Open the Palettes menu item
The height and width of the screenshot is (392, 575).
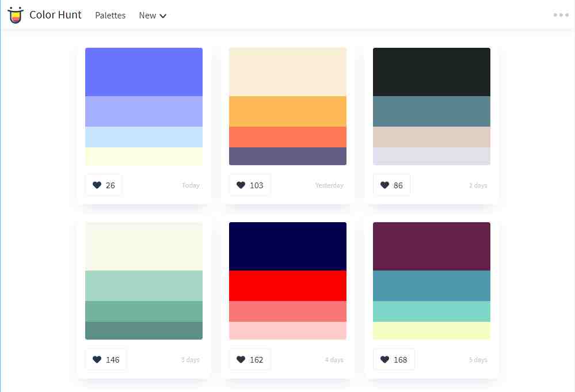coord(111,16)
